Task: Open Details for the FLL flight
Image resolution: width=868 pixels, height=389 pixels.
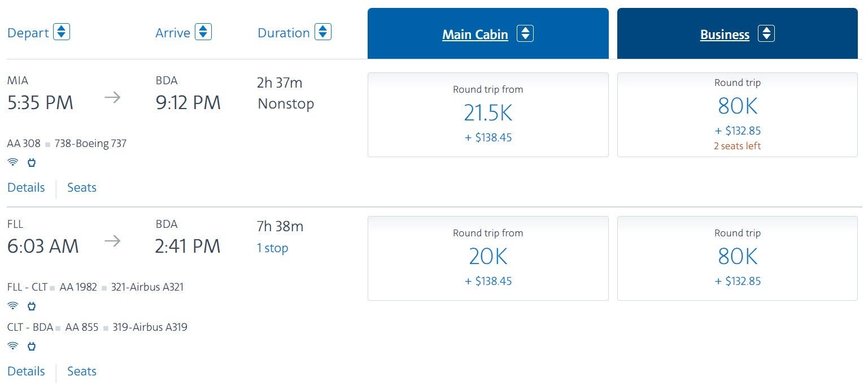Action: pyautogui.click(x=26, y=371)
